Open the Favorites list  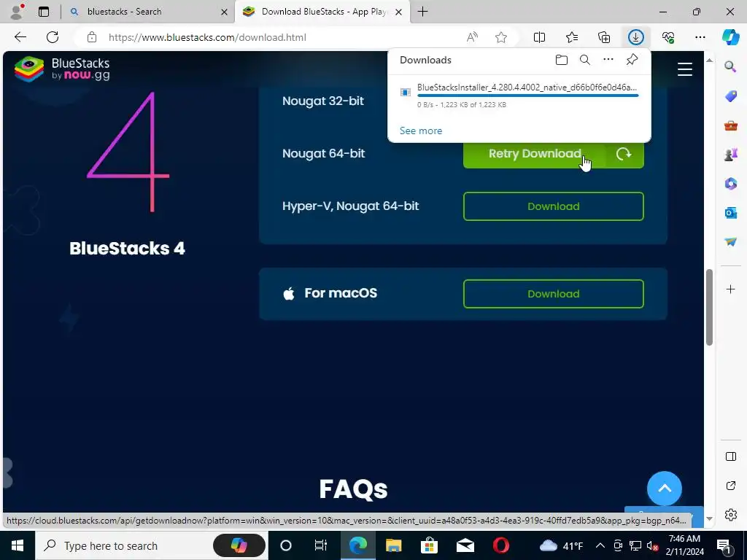(572, 37)
